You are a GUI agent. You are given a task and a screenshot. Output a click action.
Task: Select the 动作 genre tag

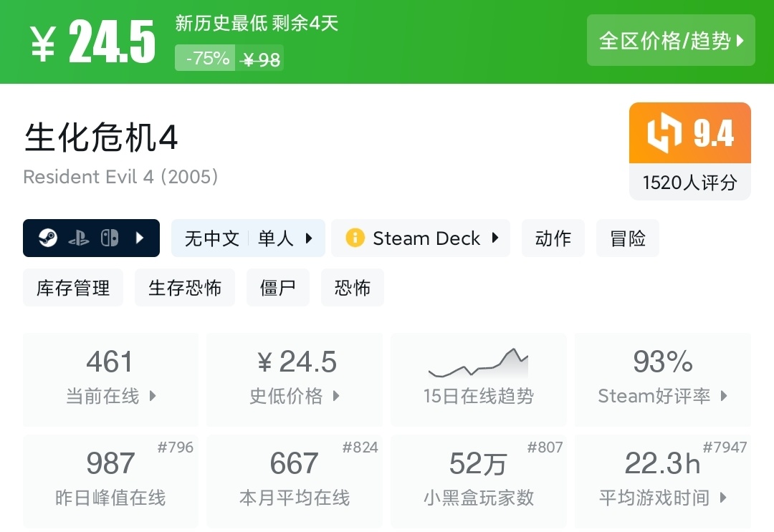[553, 238]
